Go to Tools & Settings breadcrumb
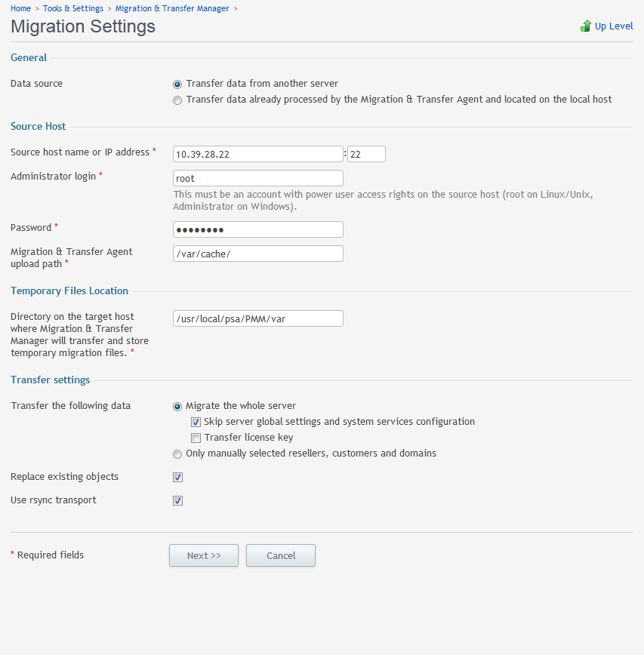644x655 pixels. (73, 8)
